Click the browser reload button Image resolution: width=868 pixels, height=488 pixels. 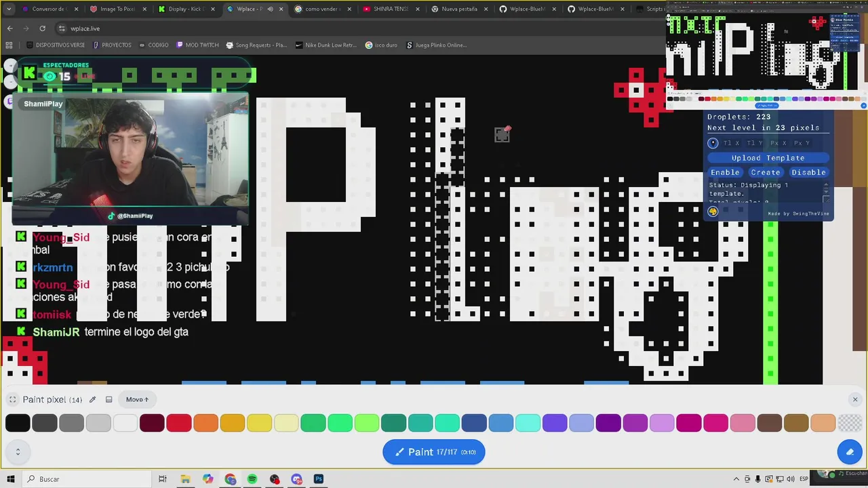(x=42, y=28)
